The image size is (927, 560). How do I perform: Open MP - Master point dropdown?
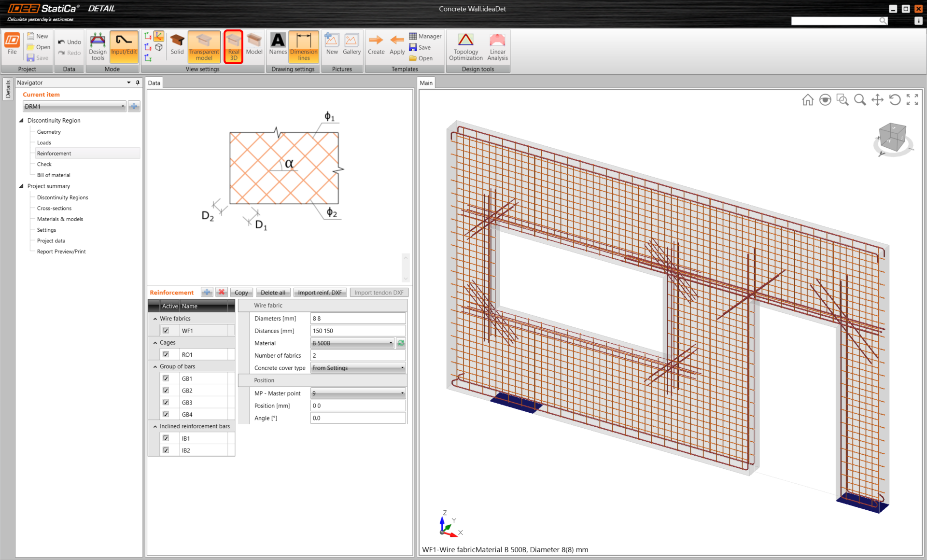[x=357, y=393]
